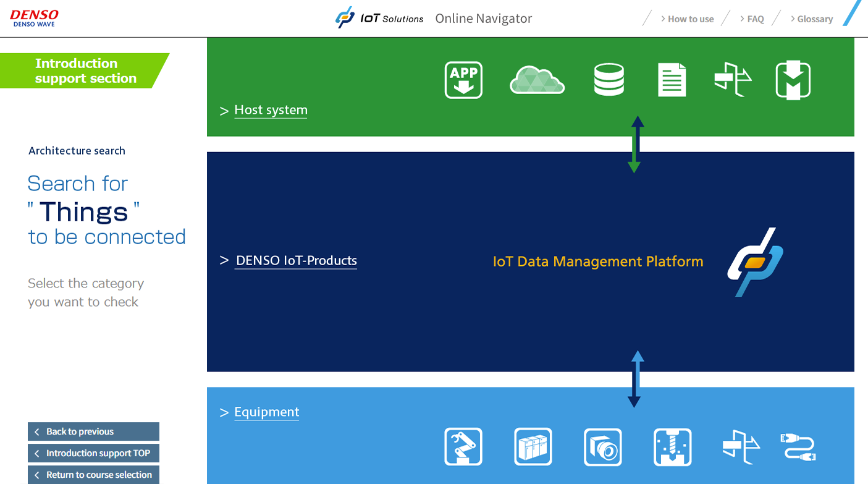868x484 pixels.
Task: Click the PLC controller rack icon
Action: [533, 447]
